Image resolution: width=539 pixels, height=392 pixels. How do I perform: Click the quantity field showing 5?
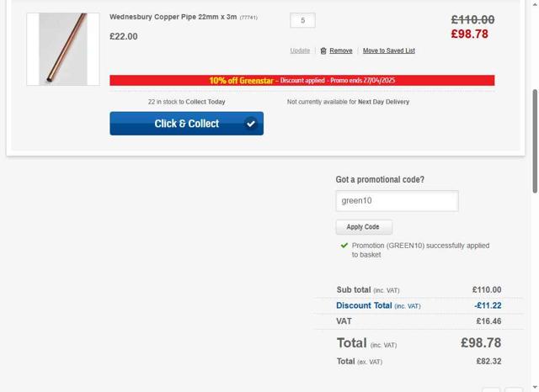302,20
